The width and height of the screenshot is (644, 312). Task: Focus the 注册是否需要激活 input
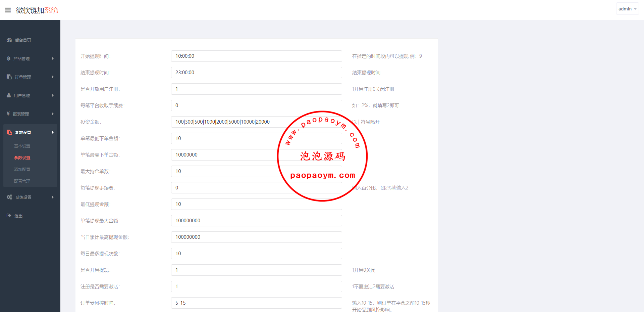pyautogui.click(x=257, y=286)
